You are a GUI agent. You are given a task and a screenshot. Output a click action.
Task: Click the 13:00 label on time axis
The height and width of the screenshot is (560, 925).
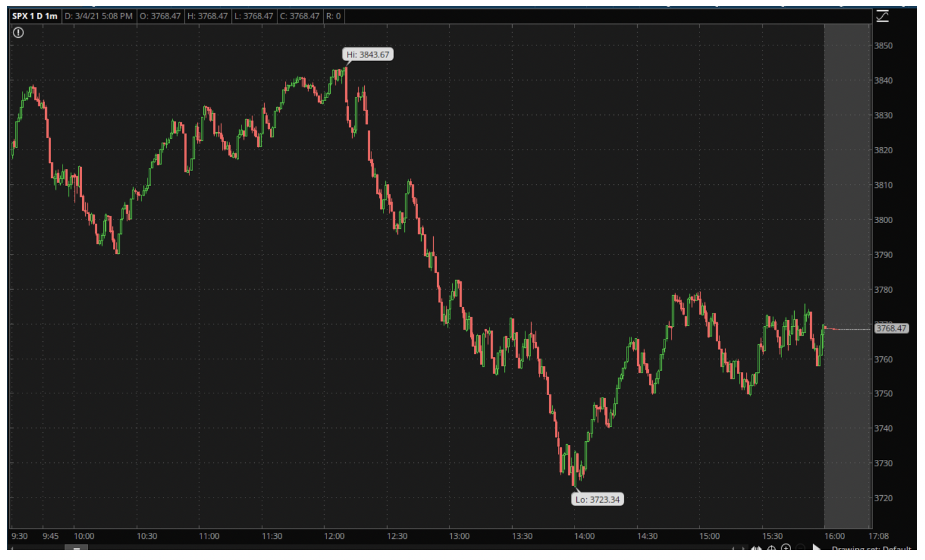point(459,536)
